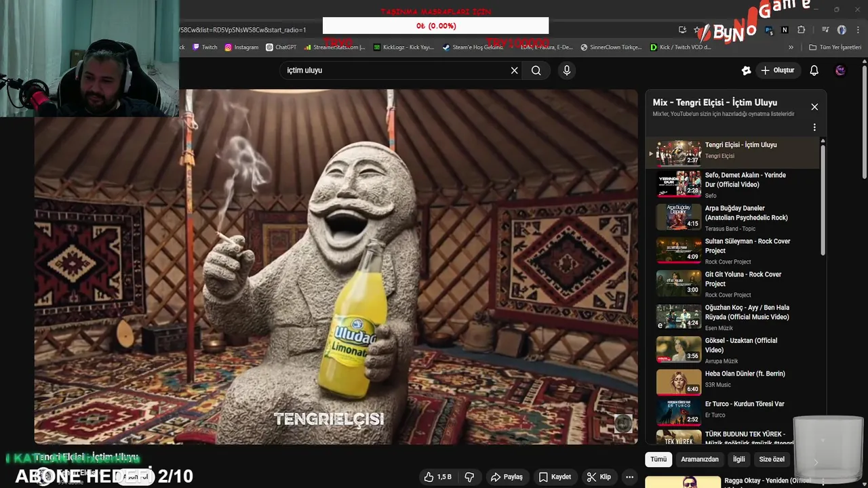
Task: Open the StreamerStats.com bookmark
Action: [335, 47]
